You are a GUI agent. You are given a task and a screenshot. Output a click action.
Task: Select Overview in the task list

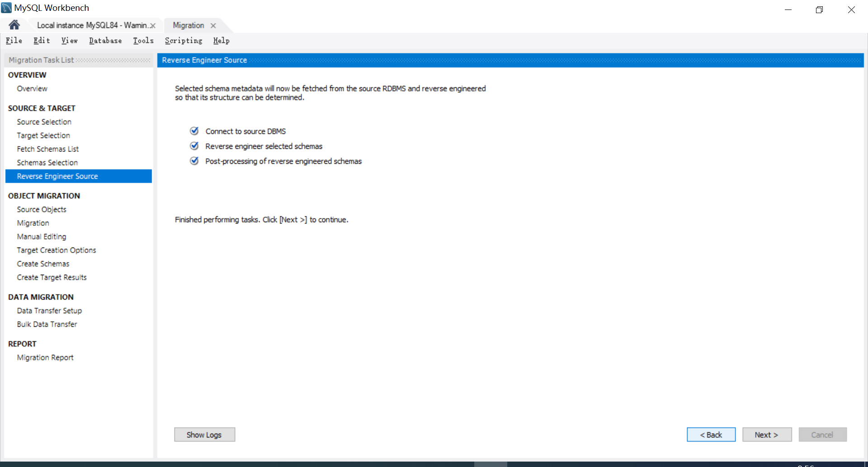coord(32,89)
